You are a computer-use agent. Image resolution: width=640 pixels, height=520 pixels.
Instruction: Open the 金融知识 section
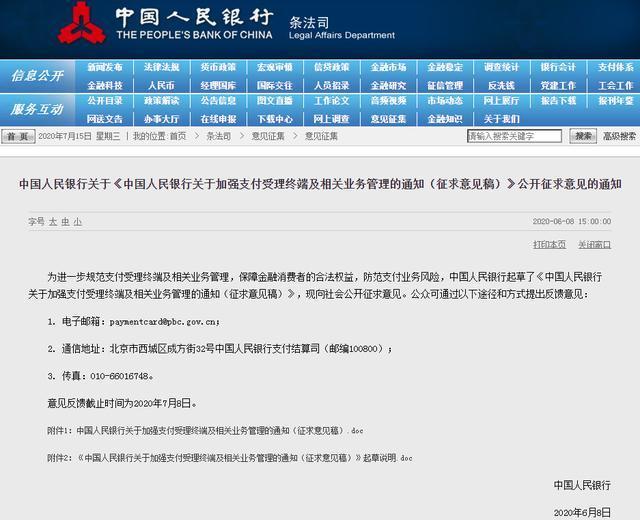445,119
